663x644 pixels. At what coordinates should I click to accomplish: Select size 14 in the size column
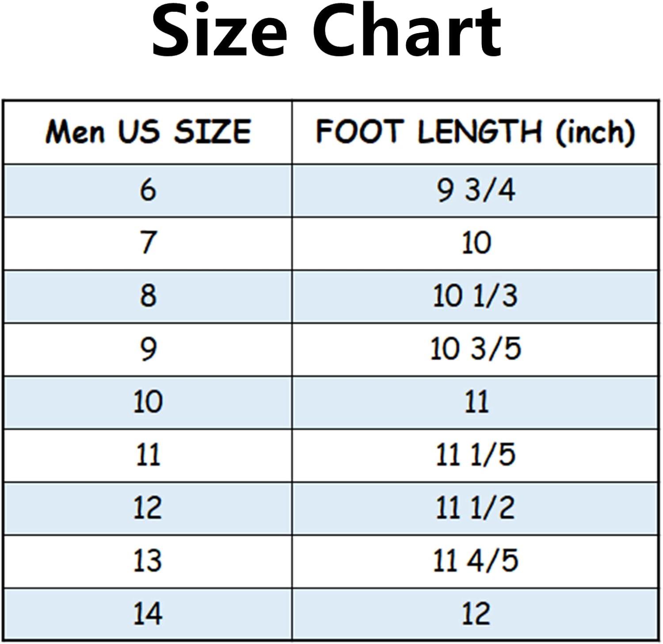[x=148, y=614]
